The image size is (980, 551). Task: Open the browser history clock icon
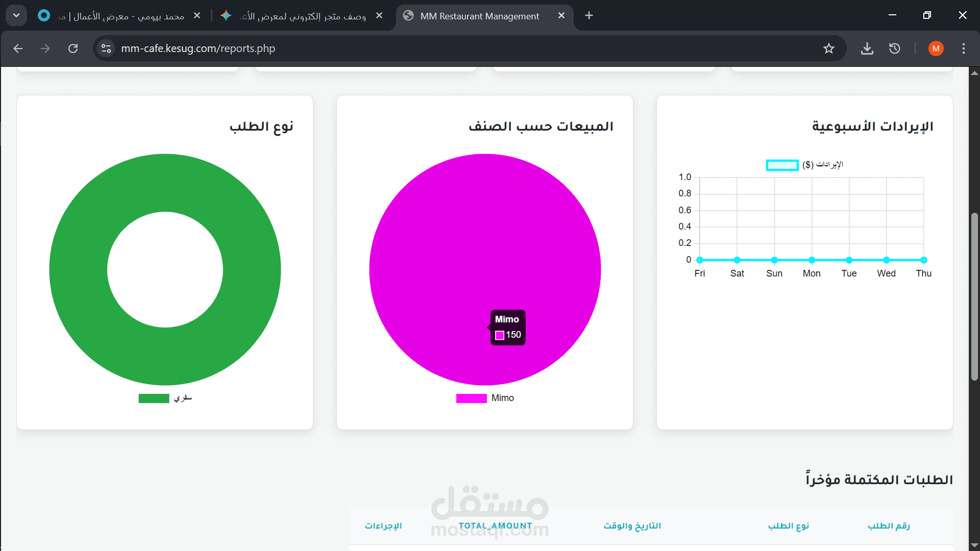(894, 48)
